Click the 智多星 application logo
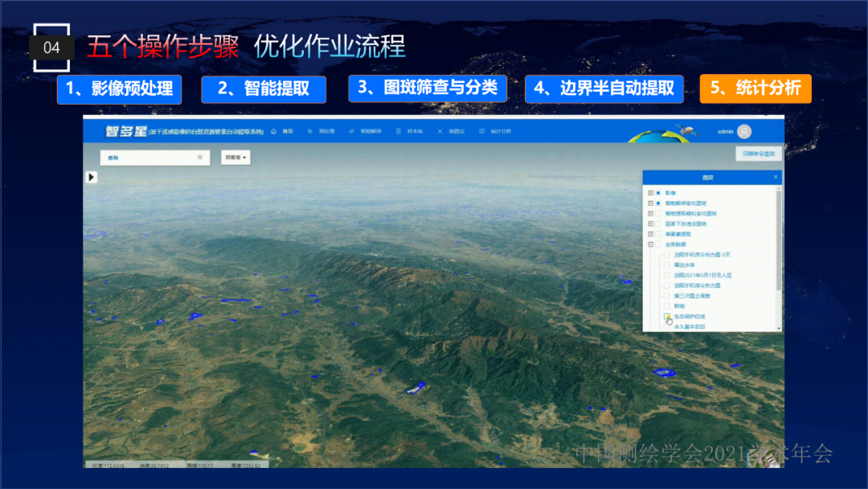This screenshot has height=489, width=868. (125, 131)
